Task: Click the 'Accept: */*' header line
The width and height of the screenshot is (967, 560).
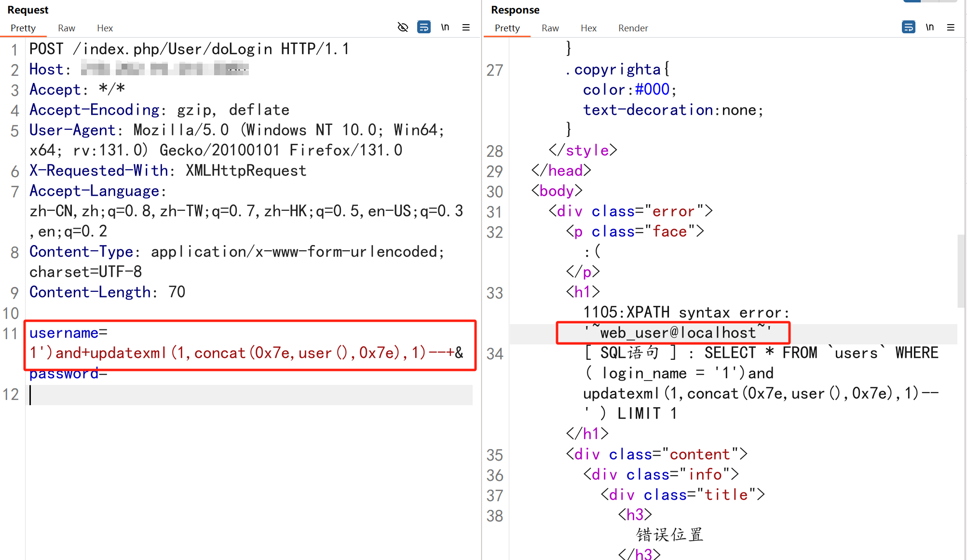Action: pyautogui.click(x=77, y=90)
